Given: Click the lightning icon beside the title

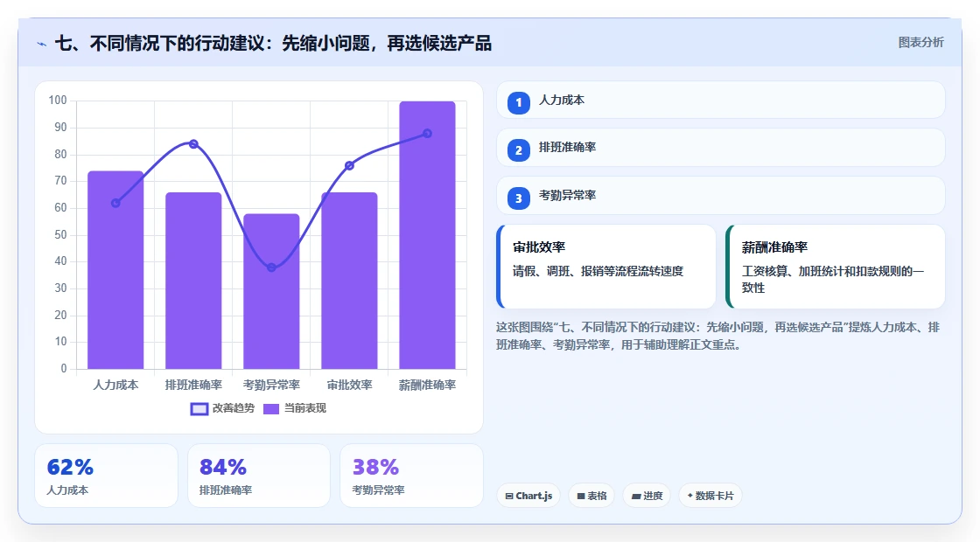Looking at the screenshot, I should 42,44.
